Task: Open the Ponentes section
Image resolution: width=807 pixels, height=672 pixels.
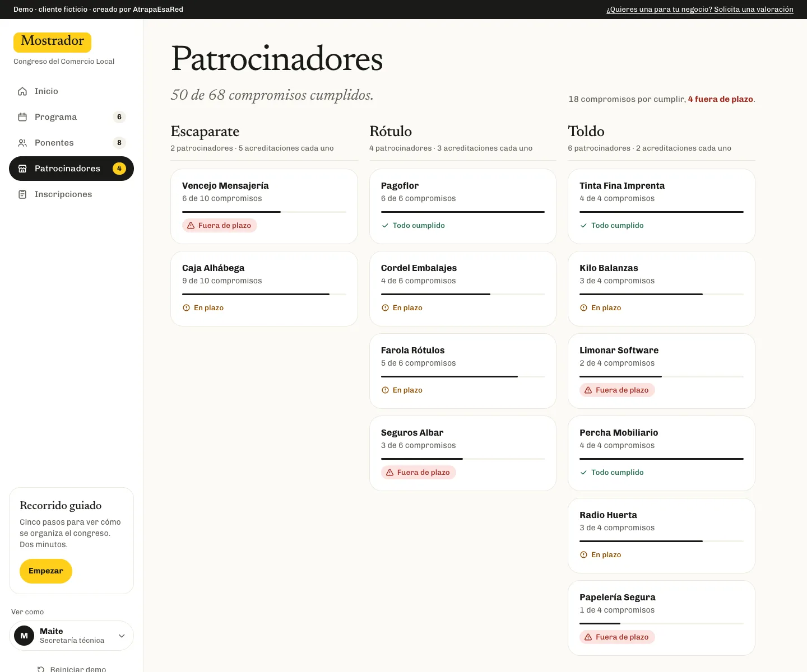Action: [x=71, y=143]
